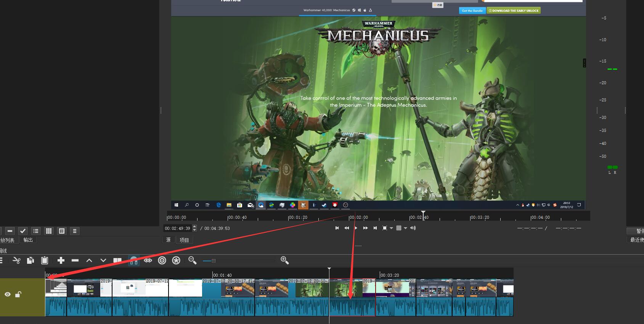644x324 pixels.
Task: Toggle the track lock padlock icon
Action: coord(18,294)
